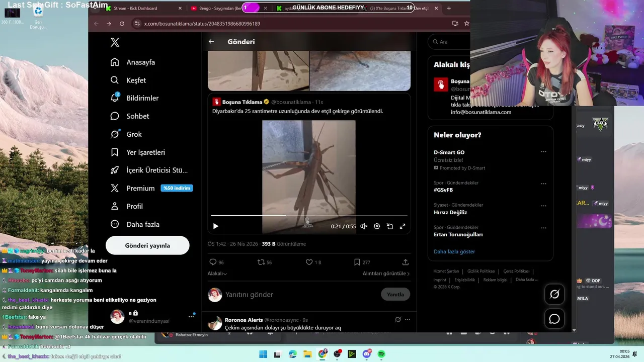
Task: Open Discord from taskbar
Action: coord(367,354)
